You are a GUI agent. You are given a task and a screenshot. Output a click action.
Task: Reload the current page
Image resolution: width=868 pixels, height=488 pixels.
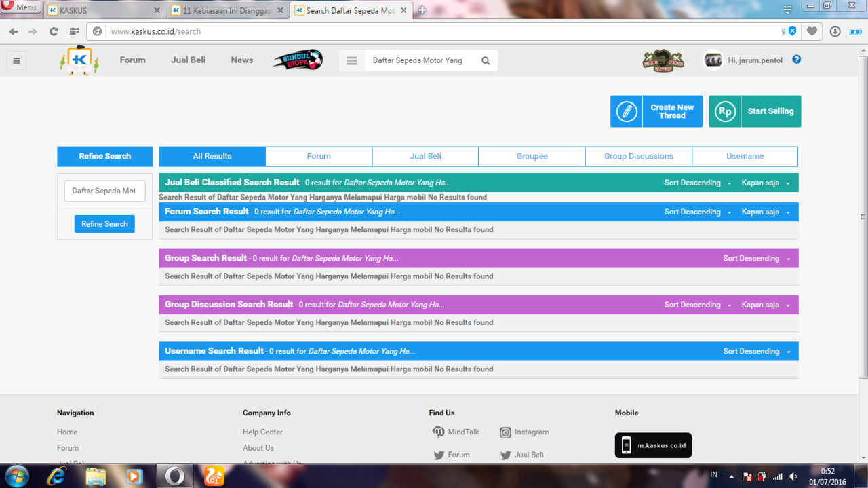tap(54, 31)
